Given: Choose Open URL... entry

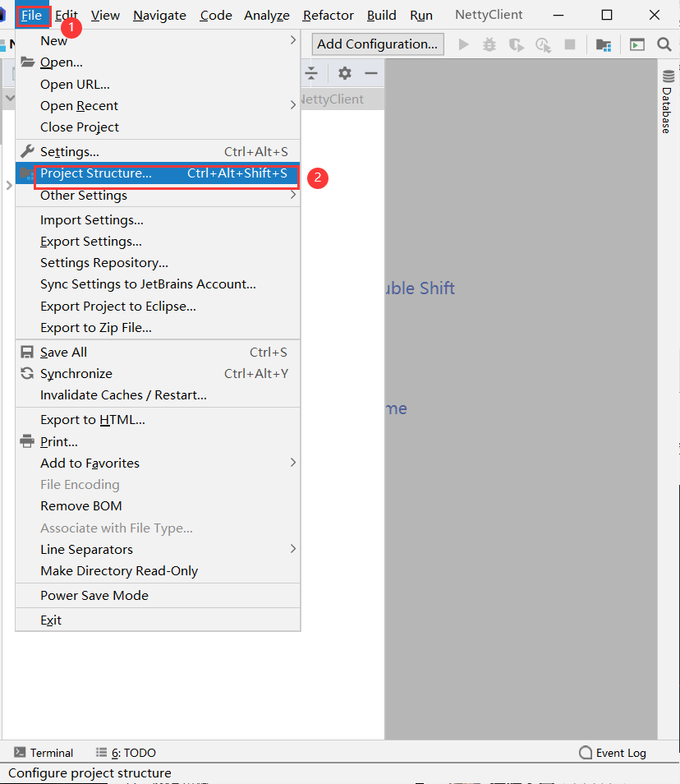Looking at the screenshot, I should 158,84.
